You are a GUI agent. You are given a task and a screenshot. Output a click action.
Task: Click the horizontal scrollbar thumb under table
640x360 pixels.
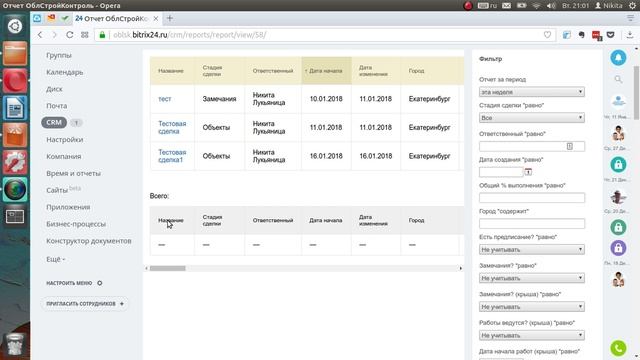(167, 268)
